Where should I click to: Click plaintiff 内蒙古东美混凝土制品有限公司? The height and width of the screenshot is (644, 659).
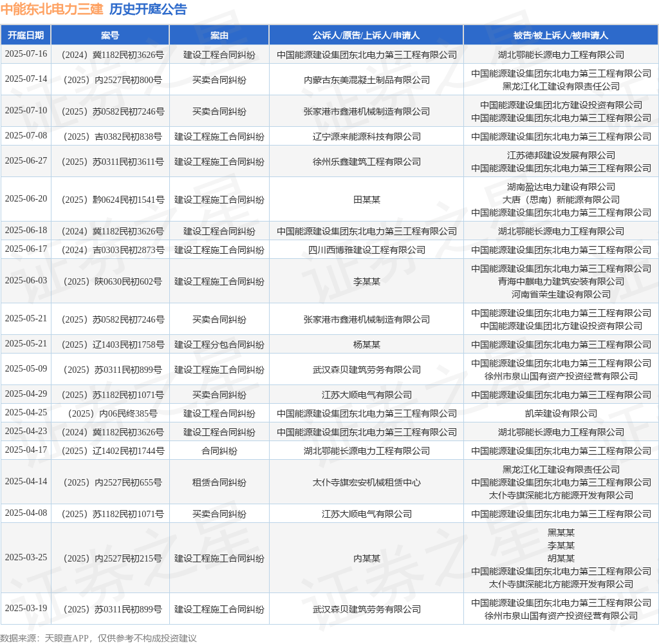tap(366, 80)
